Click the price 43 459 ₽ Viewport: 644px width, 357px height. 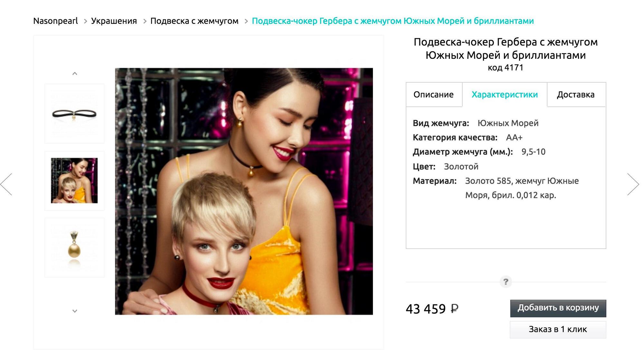point(432,309)
